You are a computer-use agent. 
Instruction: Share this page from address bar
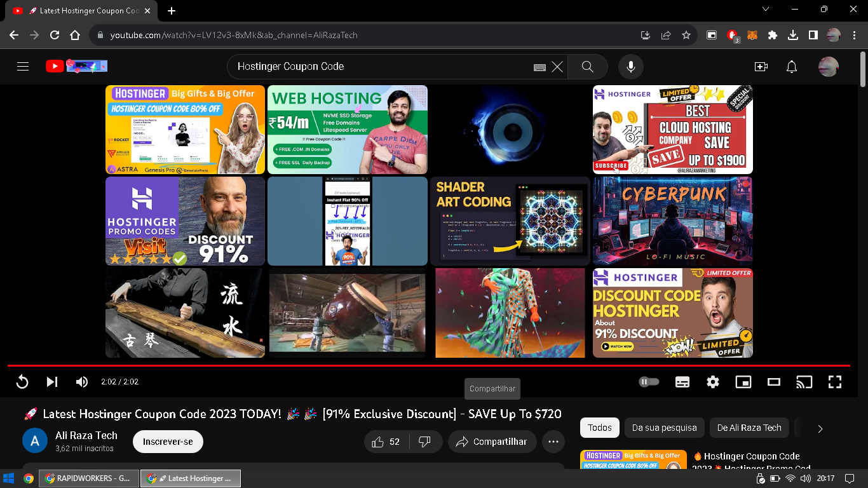(666, 35)
